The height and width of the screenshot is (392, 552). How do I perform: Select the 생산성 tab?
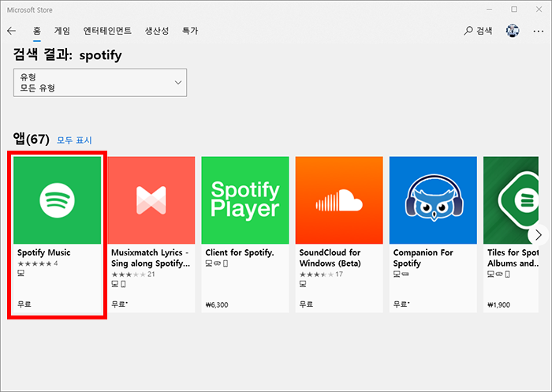click(x=157, y=31)
